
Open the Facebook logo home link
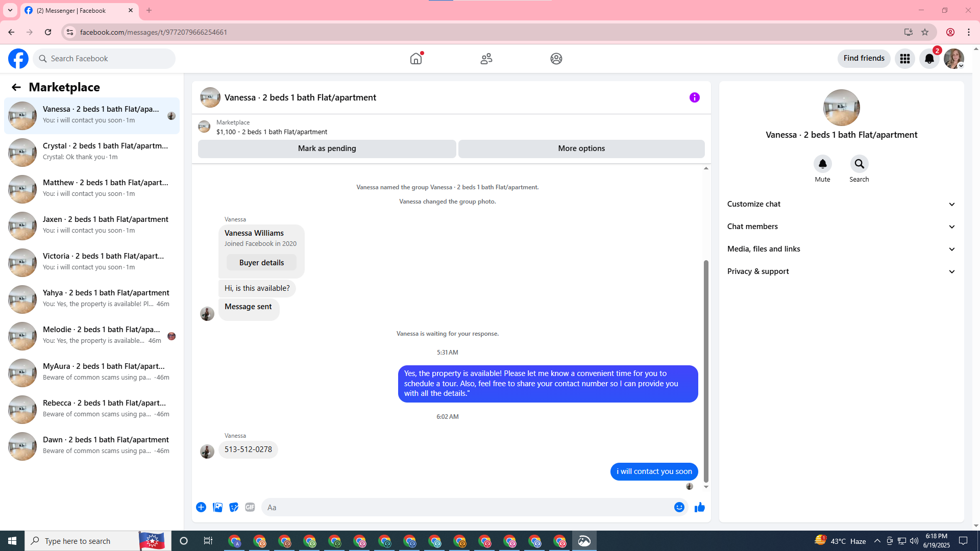click(x=18, y=59)
